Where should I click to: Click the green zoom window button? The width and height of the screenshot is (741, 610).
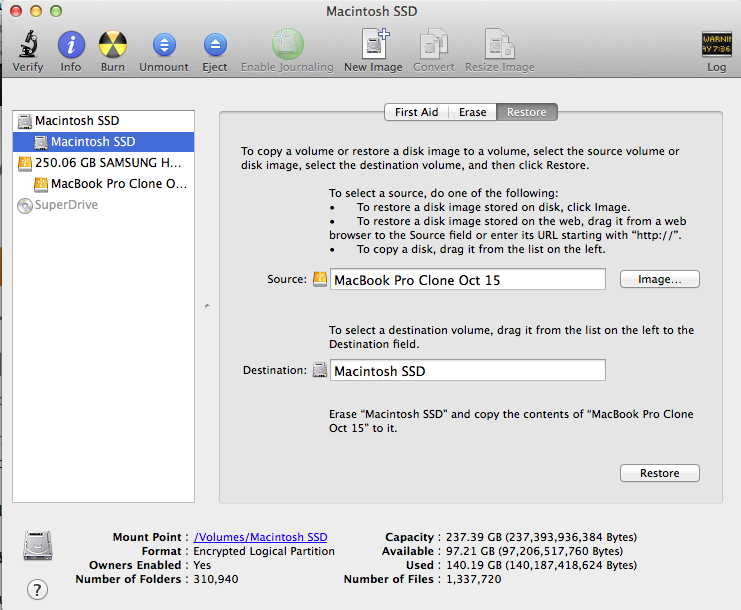pos(56,11)
